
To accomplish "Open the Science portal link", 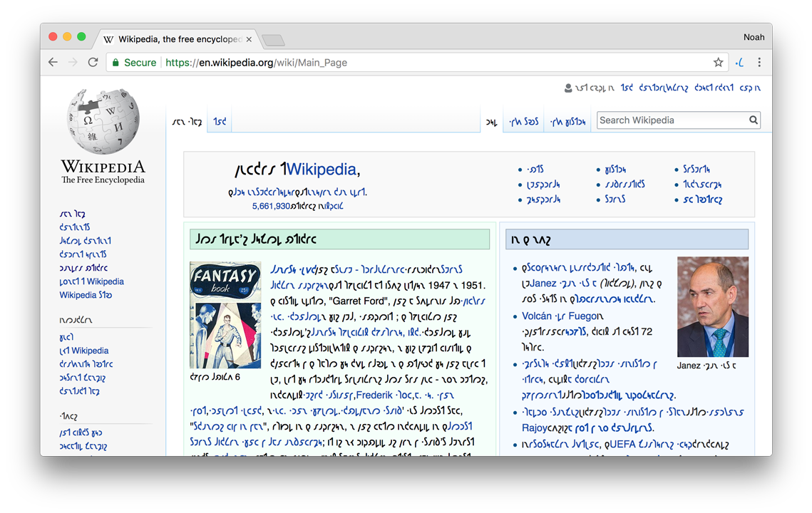I will pyautogui.click(x=615, y=199).
